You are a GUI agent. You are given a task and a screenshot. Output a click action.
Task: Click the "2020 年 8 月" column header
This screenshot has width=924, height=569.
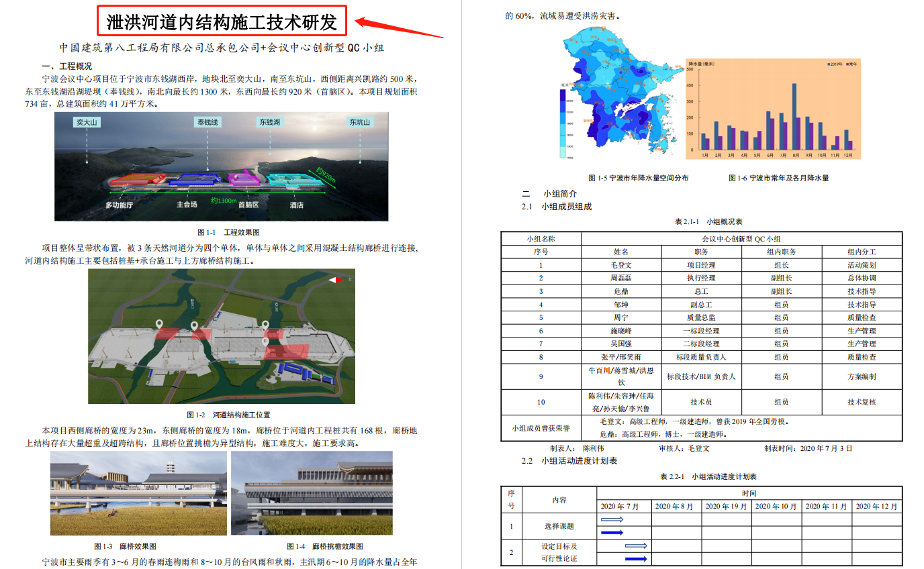[677, 506]
